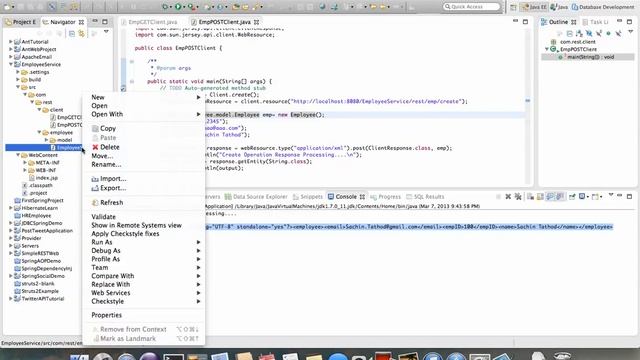Select main(String[]) method in Outline
This screenshot has height=360, width=640.
(x=588, y=57)
